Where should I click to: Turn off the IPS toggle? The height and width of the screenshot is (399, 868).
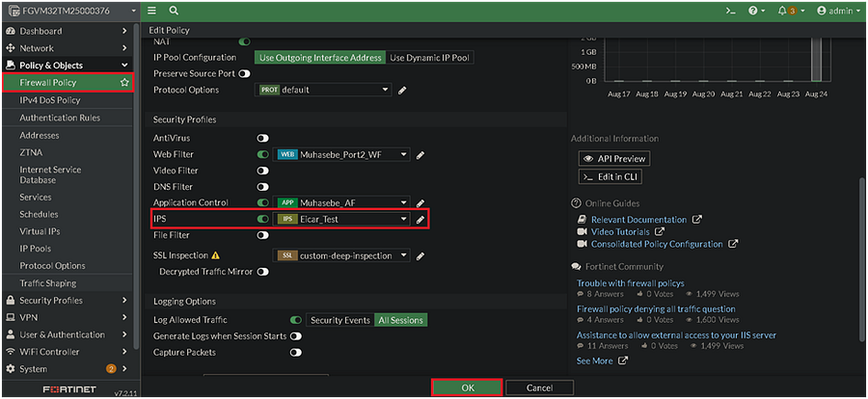pyautogui.click(x=263, y=220)
